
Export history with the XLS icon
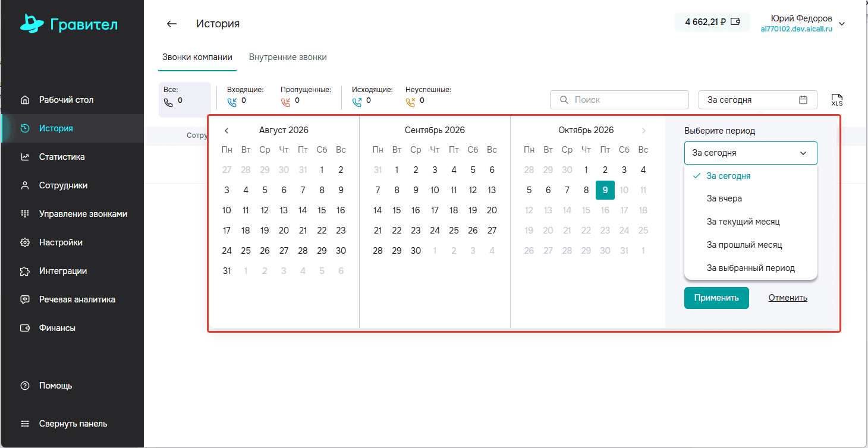tap(837, 100)
